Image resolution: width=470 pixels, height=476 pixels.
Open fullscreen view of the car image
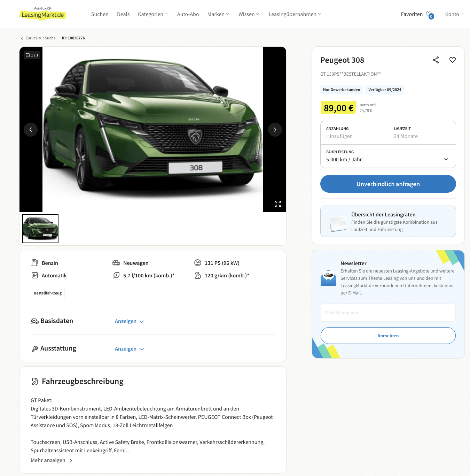[278, 204]
